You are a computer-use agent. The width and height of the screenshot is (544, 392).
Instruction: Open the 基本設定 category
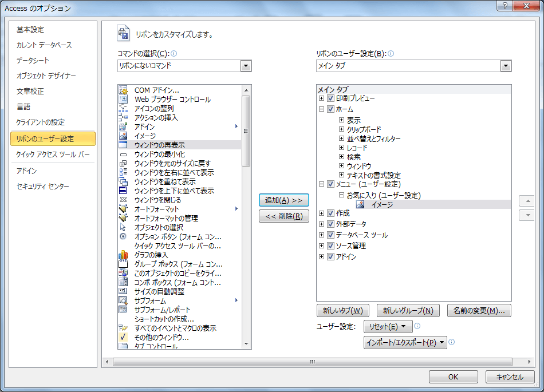pyautogui.click(x=30, y=30)
